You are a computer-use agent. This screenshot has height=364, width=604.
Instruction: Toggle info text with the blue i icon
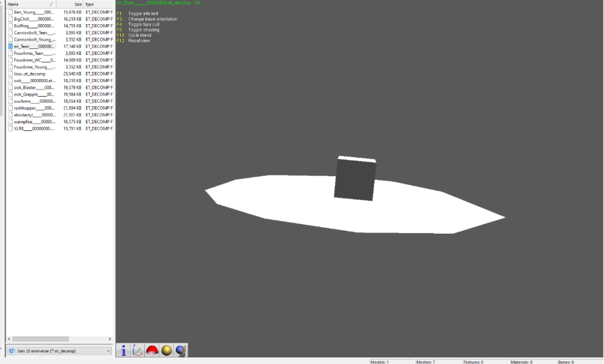(123, 351)
